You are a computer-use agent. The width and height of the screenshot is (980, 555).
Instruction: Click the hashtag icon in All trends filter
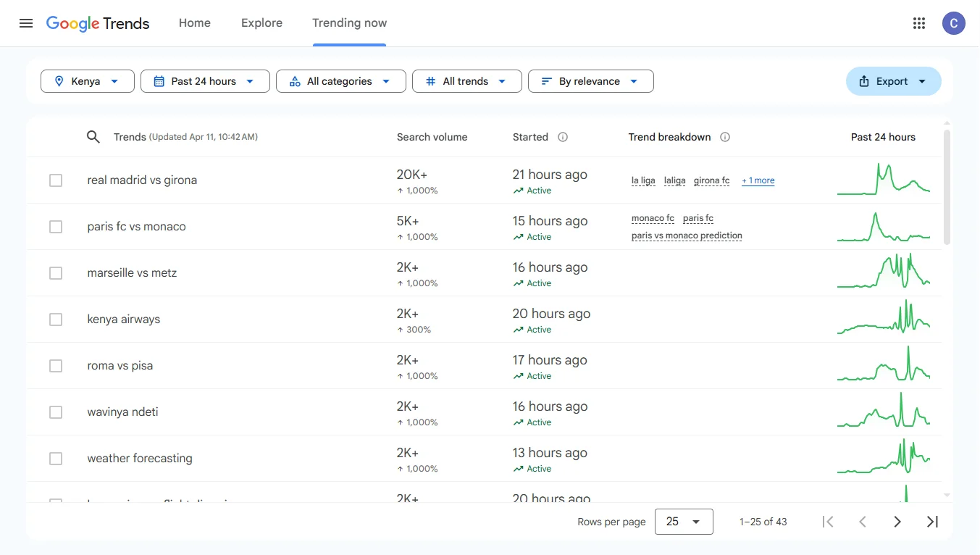click(x=431, y=81)
